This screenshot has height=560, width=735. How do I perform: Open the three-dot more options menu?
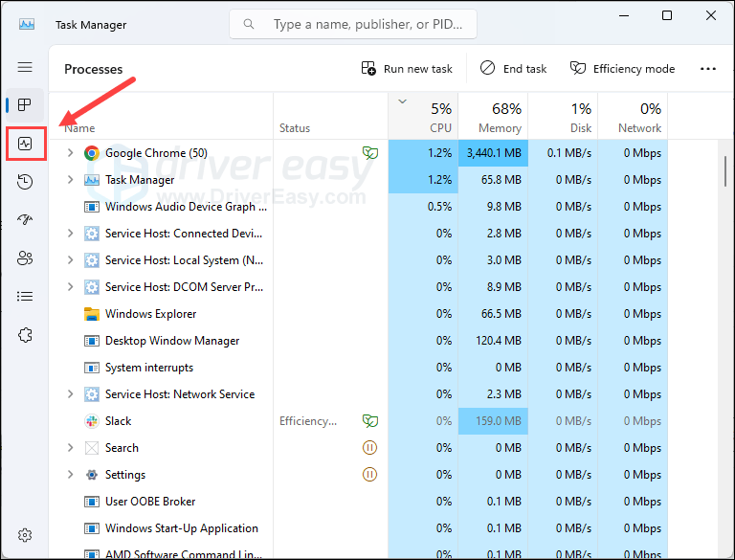click(x=708, y=69)
